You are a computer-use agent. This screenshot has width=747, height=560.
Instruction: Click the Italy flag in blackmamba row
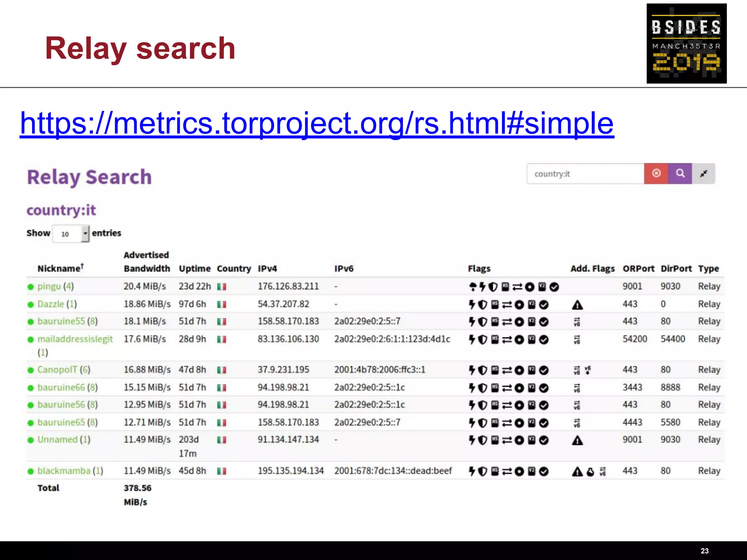[222, 471]
